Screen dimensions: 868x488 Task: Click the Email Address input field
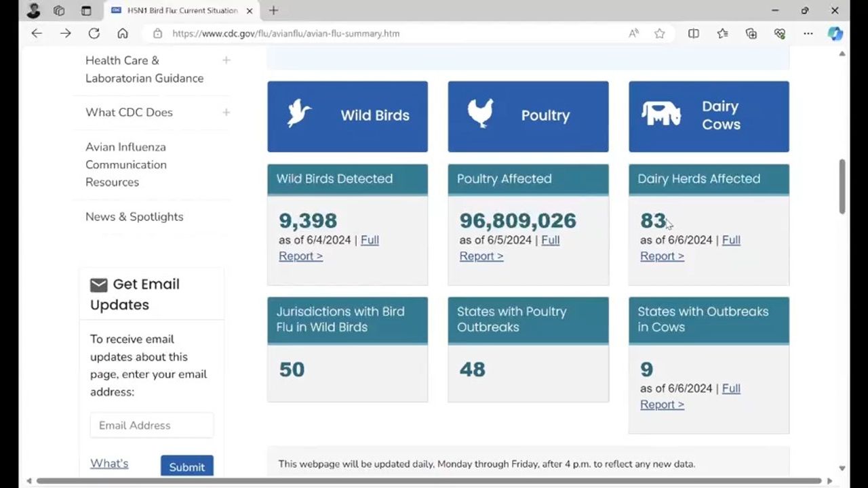152,426
